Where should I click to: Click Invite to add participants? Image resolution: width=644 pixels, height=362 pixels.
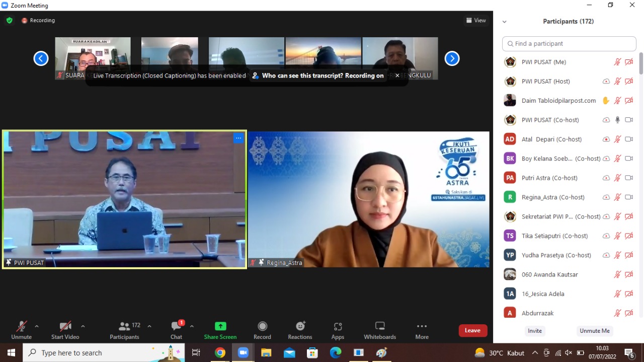click(534, 331)
